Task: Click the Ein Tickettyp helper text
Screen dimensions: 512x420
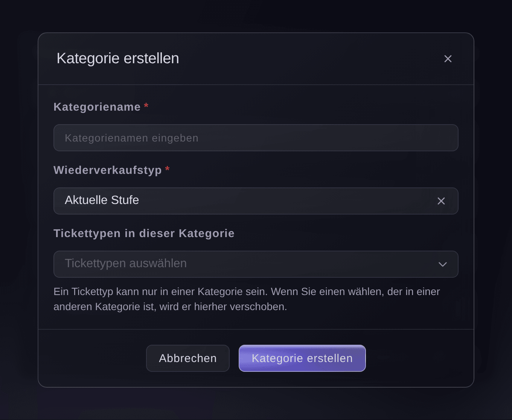Action: point(247,299)
